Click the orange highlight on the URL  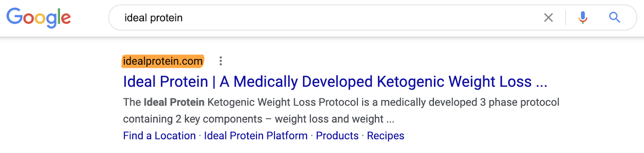click(163, 61)
